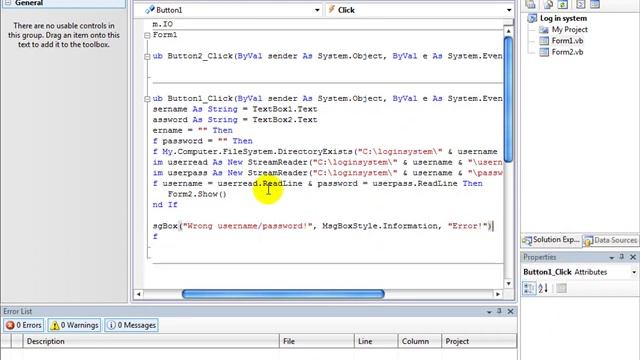The image size is (640, 360).
Task: Click the Log in system project icon
Action: click(x=532, y=18)
